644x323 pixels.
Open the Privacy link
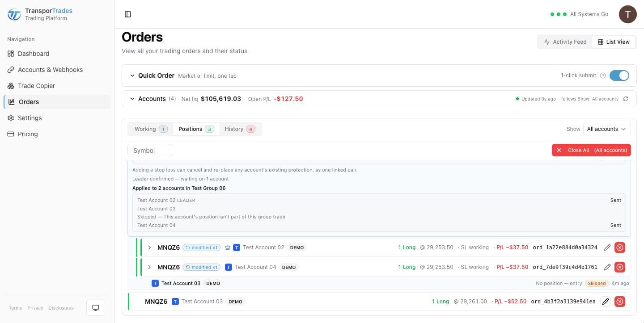[x=35, y=308]
